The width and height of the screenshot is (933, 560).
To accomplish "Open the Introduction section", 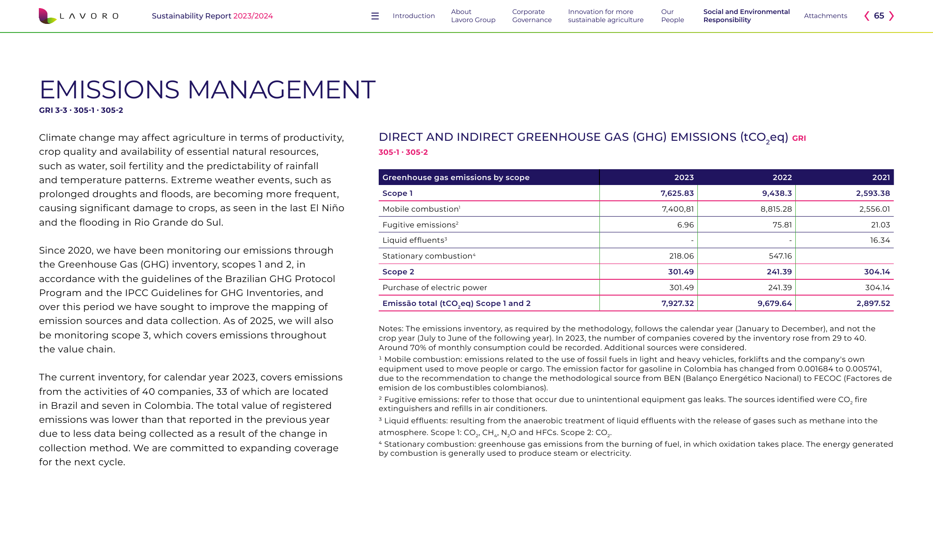I will click(x=414, y=16).
